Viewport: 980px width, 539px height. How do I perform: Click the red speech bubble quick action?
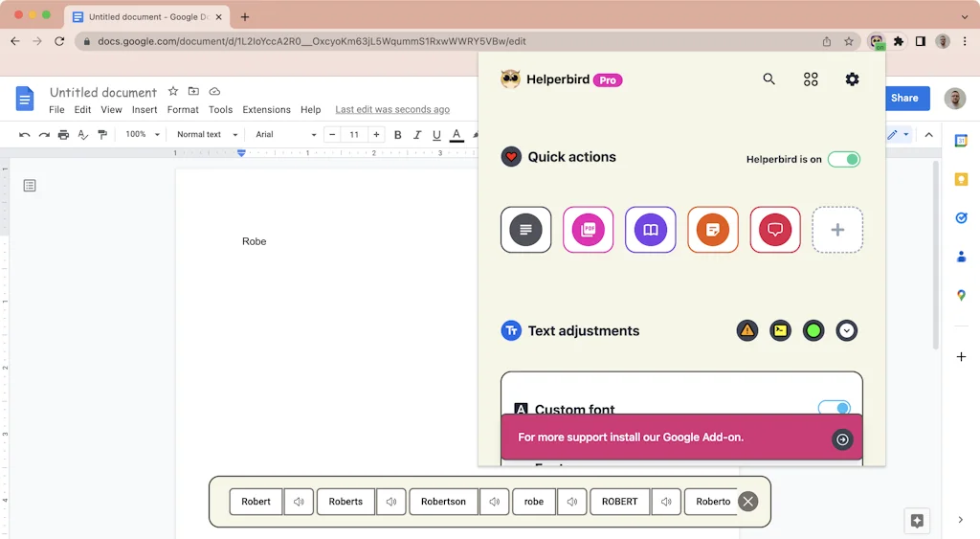coord(775,230)
